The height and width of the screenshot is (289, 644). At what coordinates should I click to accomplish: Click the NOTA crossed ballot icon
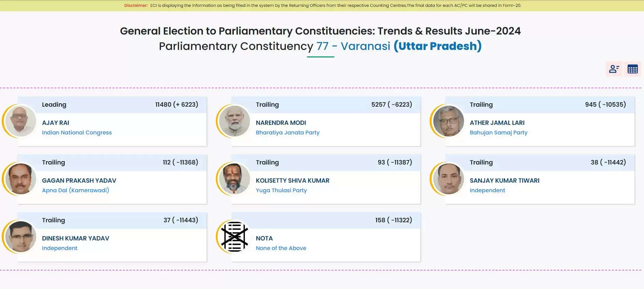[235, 237]
